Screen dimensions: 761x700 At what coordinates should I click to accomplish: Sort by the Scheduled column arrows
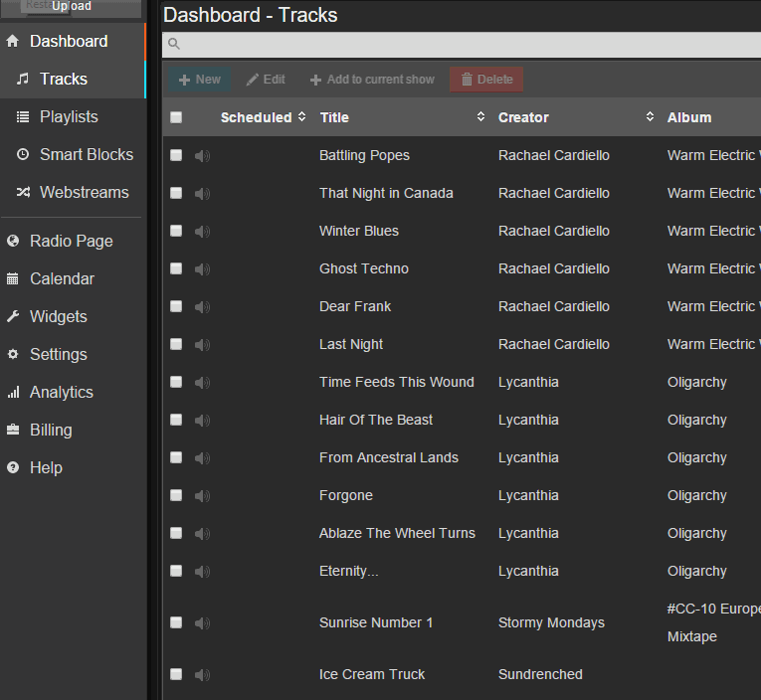coord(301,117)
